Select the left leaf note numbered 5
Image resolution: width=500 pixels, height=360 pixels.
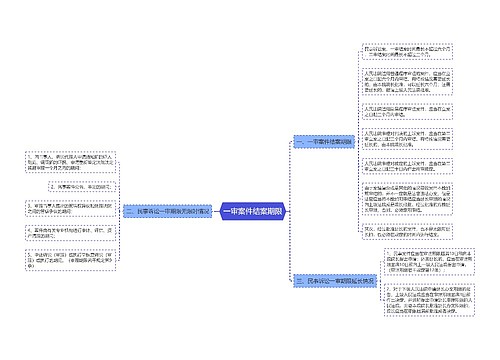[70, 260]
